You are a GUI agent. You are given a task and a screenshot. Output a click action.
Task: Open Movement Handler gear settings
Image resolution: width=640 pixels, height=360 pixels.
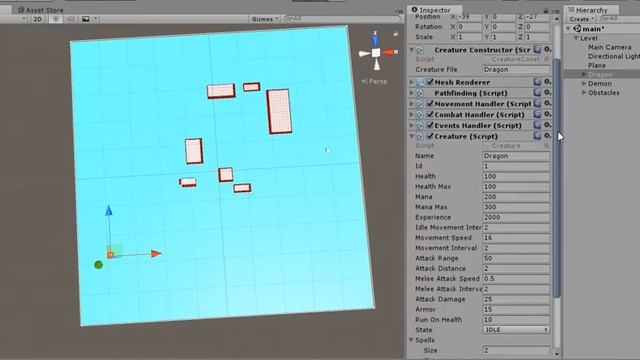click(x=547, y=103)
